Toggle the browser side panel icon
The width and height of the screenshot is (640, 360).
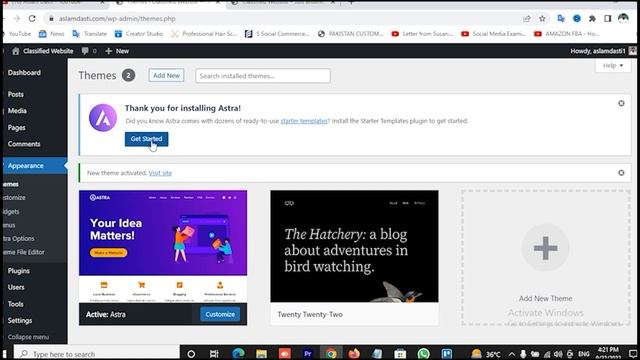tap(607, 19)
